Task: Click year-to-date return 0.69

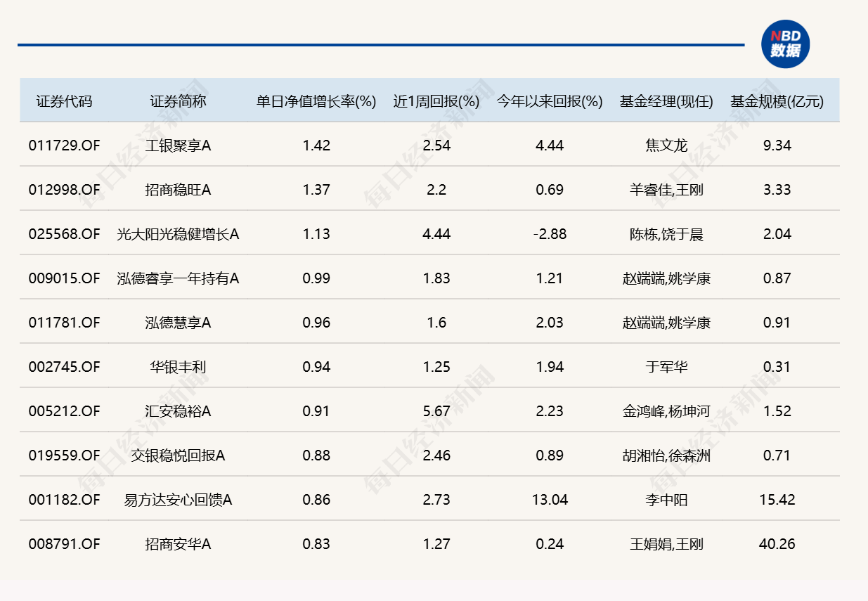Action: coord(550,190)
